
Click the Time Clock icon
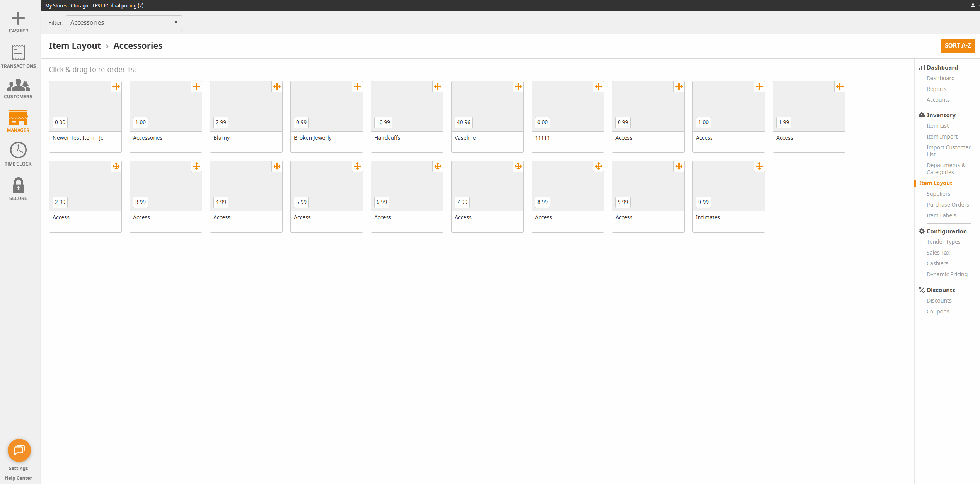(x=18, y=150)
